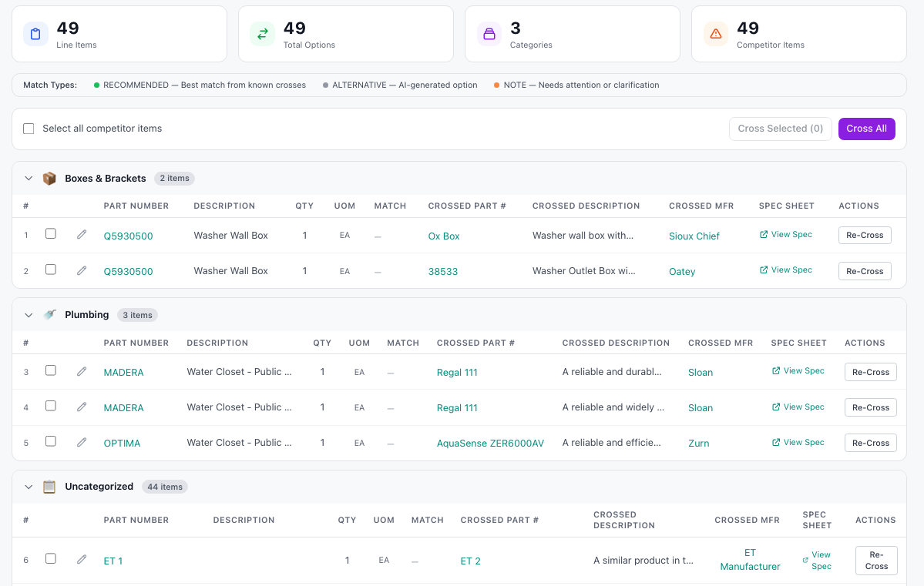This screenshot has height=586, width=924.
Task: Click the Boxes & Brackets package icon
Action: click(49, 179)
